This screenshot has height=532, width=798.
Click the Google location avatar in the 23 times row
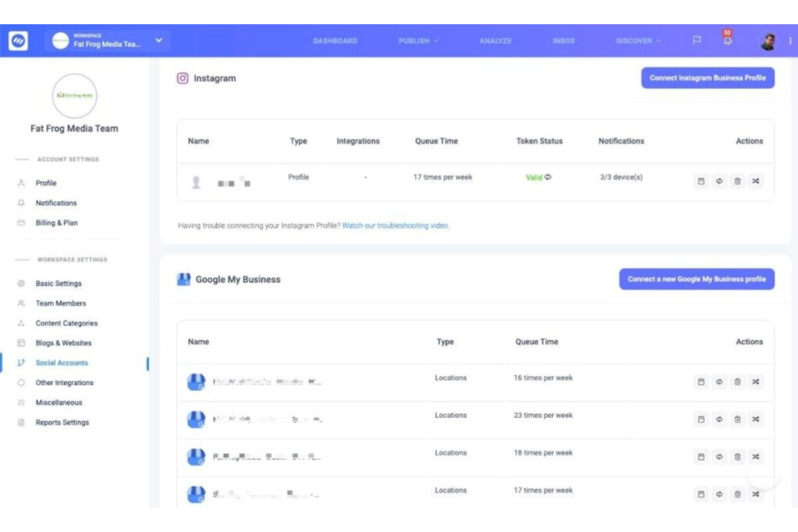tap(196, 419)
